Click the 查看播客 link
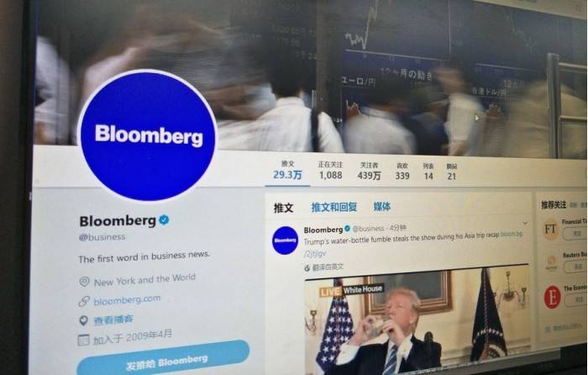Screen dimensions: 588x375 pos(113,320)
